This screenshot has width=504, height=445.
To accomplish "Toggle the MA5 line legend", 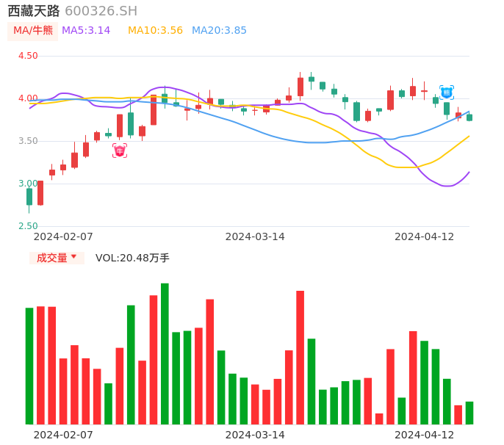I will pos(86,31).
